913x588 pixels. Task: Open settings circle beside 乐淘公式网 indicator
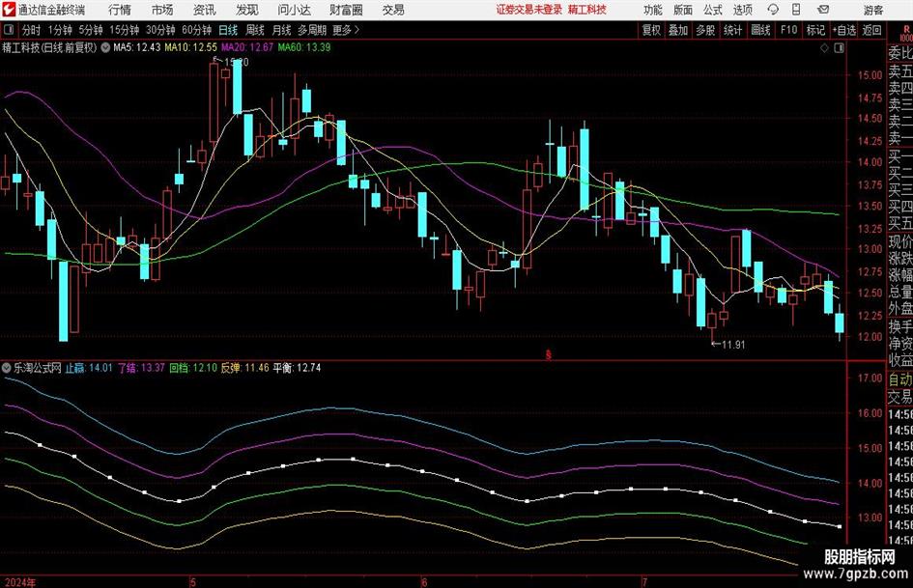(7, 368)
